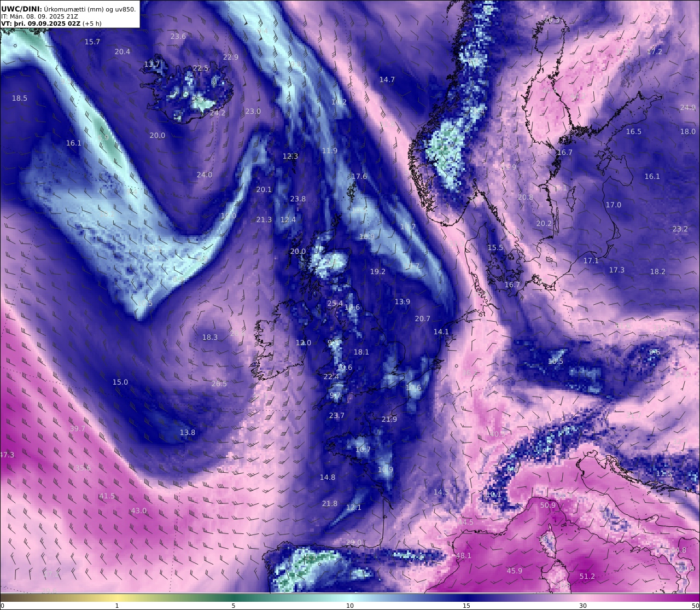The image size is (700, 610).
Task: Click the 50.9 value over Ligurian coast
Action: (x=548, y=506)
